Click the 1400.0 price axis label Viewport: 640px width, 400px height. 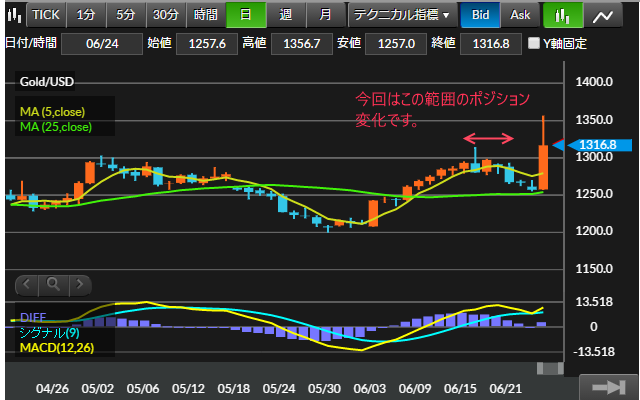tap(594, 82)
